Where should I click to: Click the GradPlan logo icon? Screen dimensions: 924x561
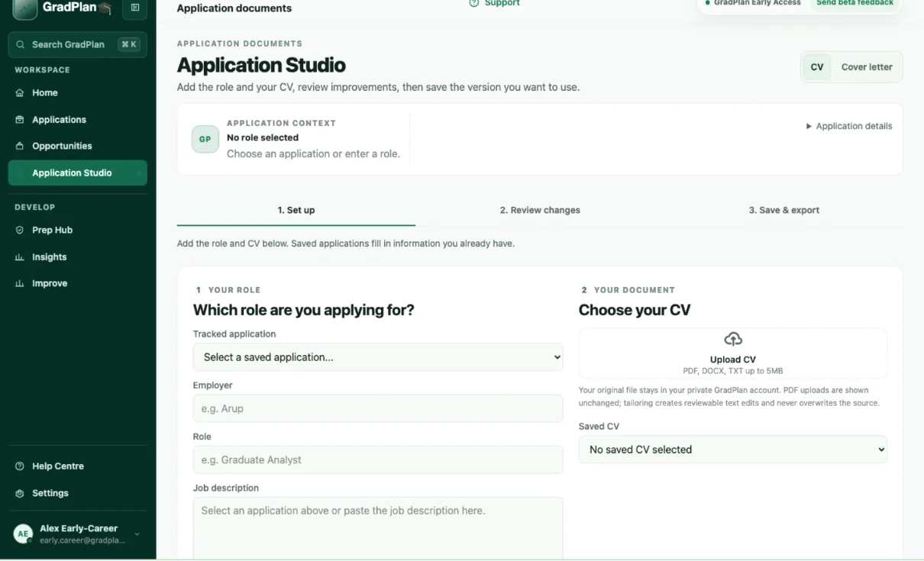25,8
